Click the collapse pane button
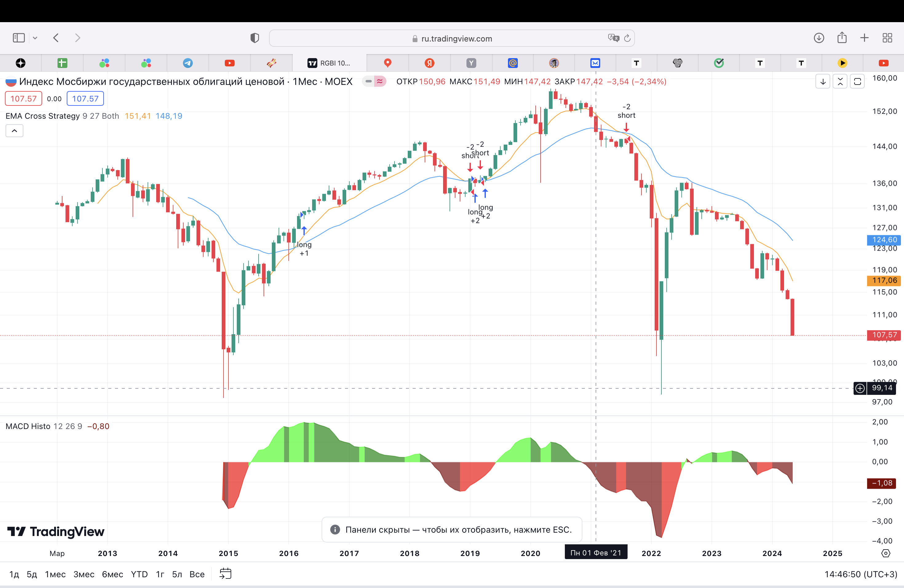Screen dimensions: 904x588 (x=840, y=82)
